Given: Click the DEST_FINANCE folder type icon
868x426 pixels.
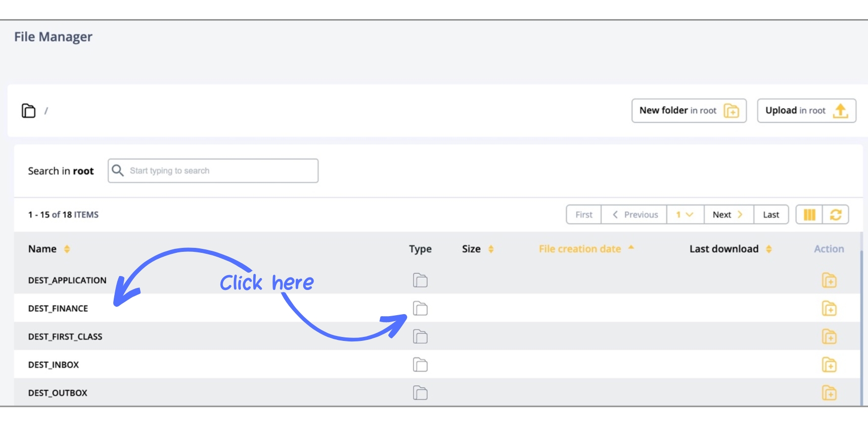Looking at the screenshot, I should click(420, 309).
